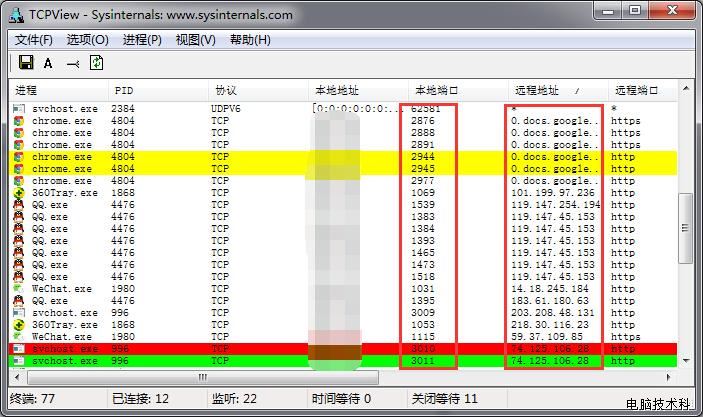The height and width of the screenshot is (417, 703).
Task: Click chrome.exe icon in port 2891 row
Action: (x=18, y=145)
